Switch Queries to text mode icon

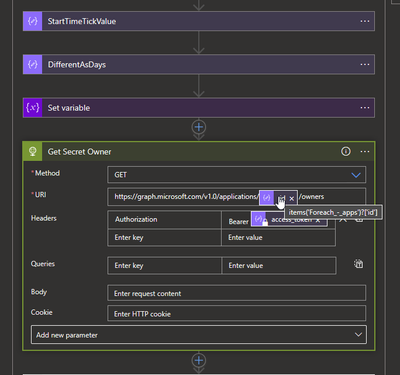[x=358, y=264]
